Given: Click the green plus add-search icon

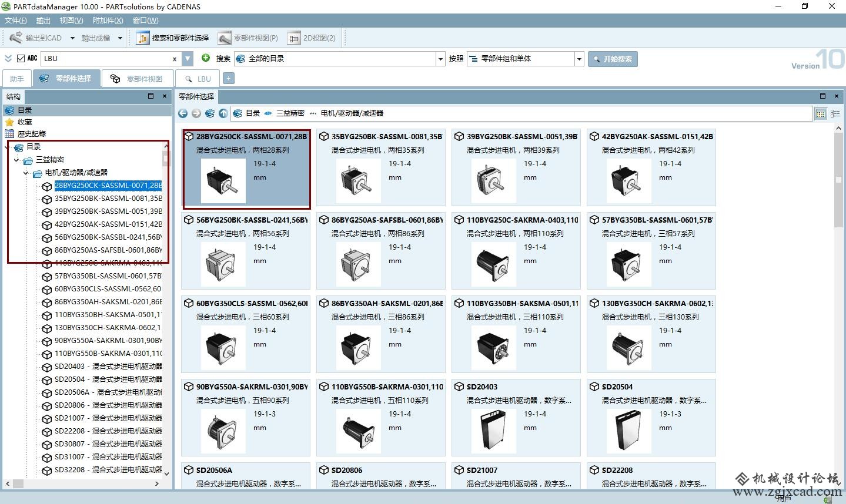Looking at the screenshot, I should (206, 58).
